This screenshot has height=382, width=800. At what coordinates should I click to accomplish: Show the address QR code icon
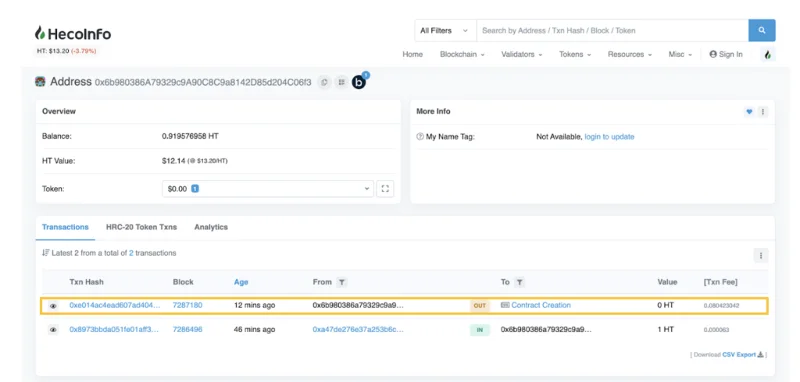(341, 82)
